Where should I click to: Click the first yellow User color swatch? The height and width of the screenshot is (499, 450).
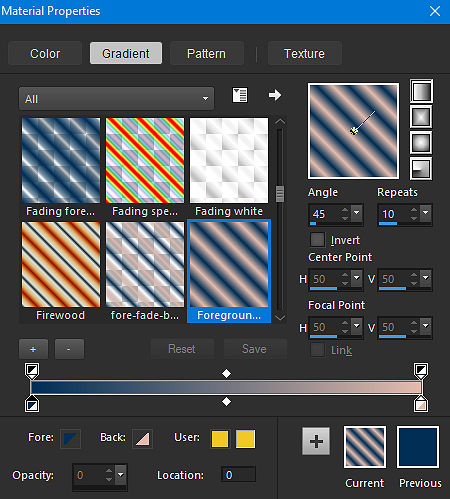click(220, 438)
